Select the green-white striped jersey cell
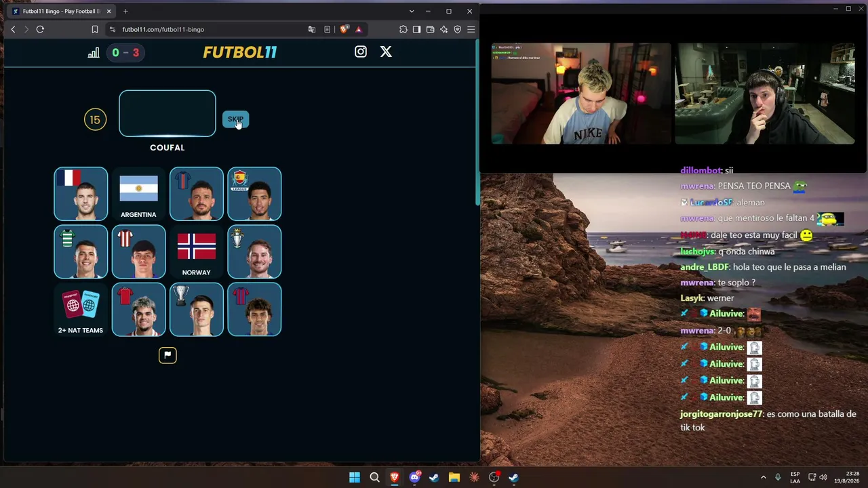This screenshot has width=868, height=488. (81, 251)
